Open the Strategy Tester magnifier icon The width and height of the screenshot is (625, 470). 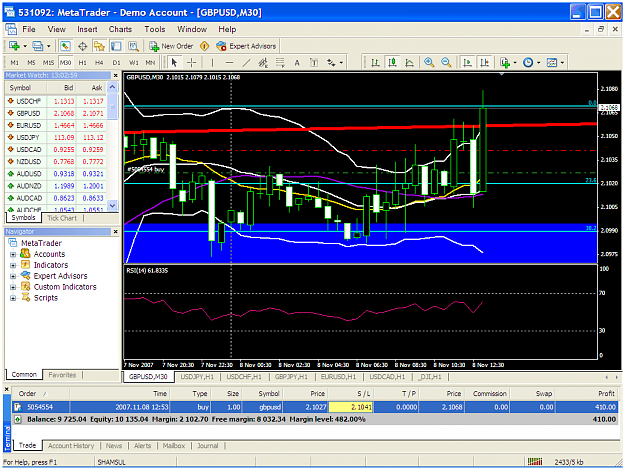pos(133,46)
